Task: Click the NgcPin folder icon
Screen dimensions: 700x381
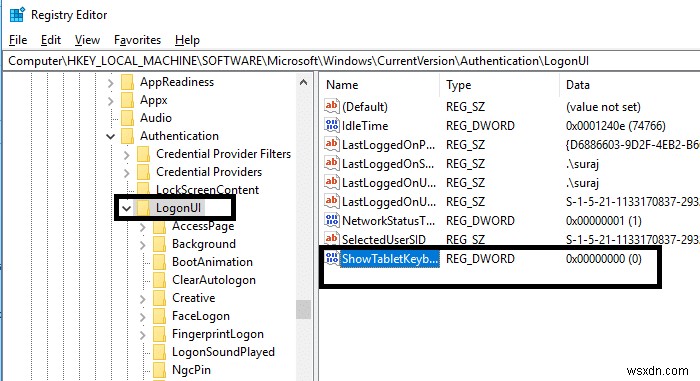Action: click(159, 370)
